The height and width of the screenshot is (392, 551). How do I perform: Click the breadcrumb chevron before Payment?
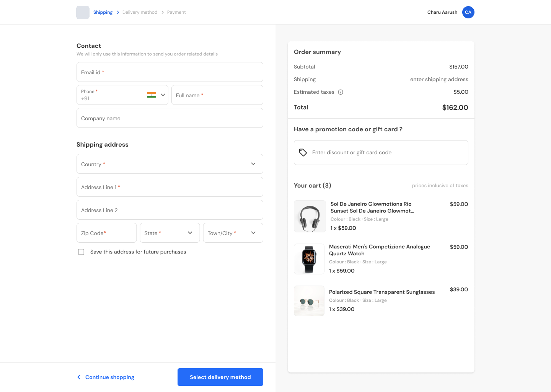(163, 12)
